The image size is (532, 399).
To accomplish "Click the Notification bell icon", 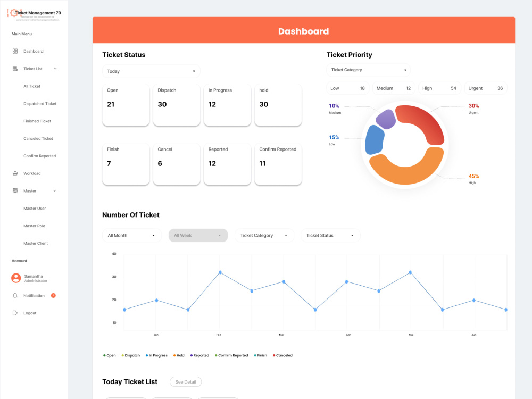I will coord(15,295).
